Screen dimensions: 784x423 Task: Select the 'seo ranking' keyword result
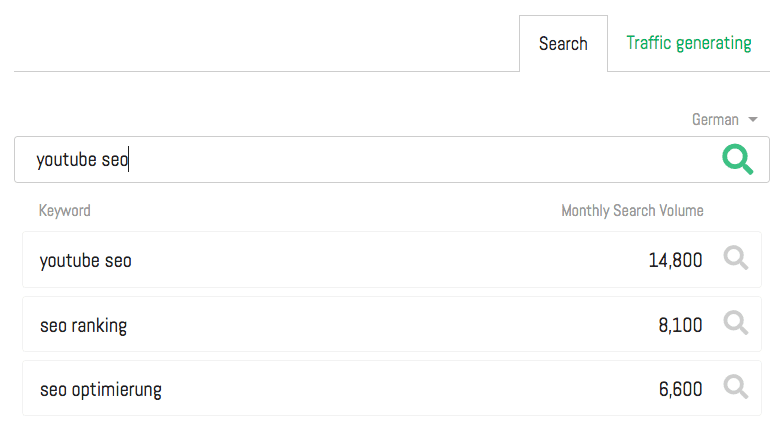[x=84, y=325]
